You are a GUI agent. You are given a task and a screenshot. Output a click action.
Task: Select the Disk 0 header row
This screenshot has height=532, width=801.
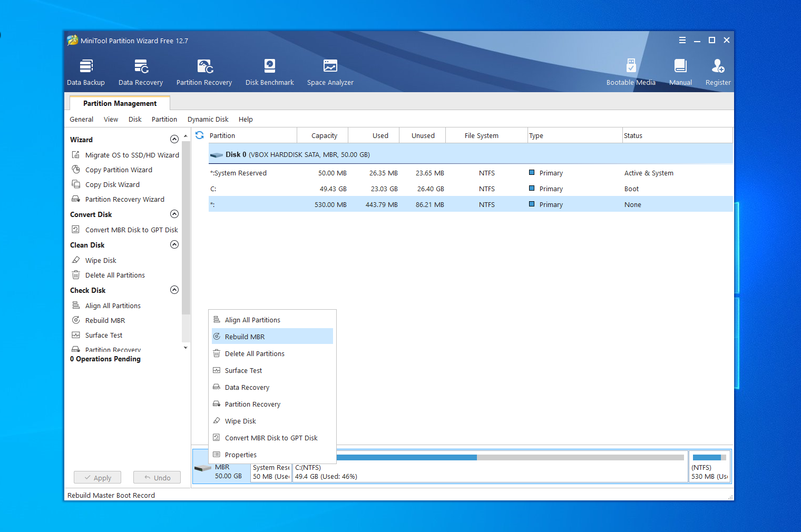pyautogui.click(x=471, y=154)
